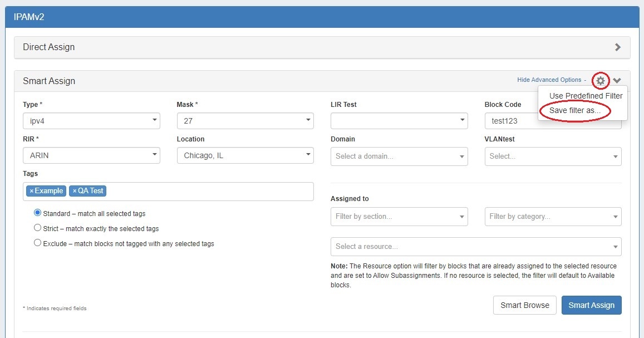The image size is (644, 338).
Task: Click Hide Advanced Options link
Action: click(x=549, y=80)
